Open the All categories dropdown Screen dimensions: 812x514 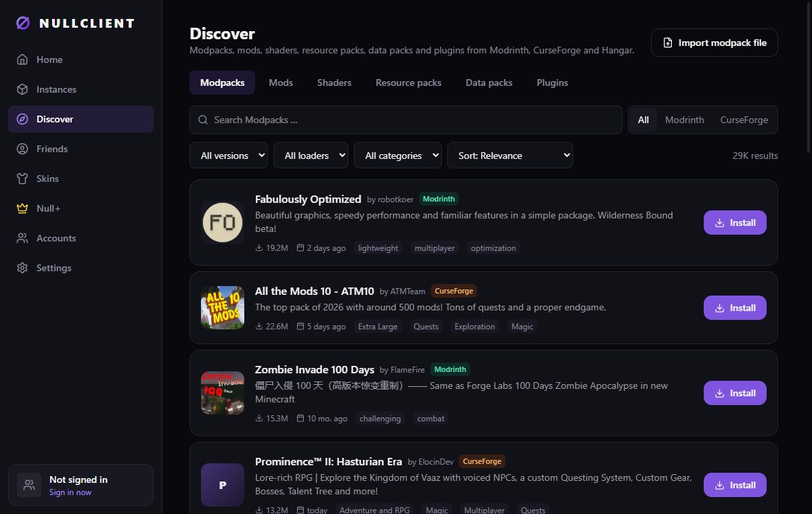[x=398, y=156]
